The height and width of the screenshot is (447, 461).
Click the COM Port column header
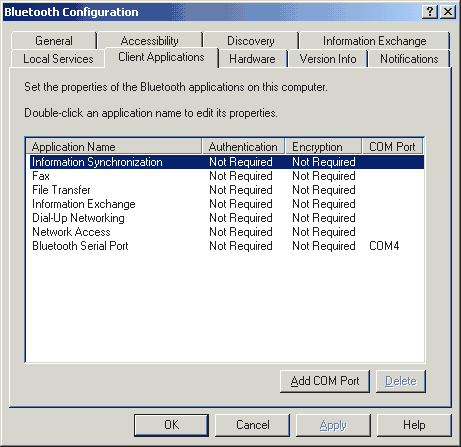point(392,146)
